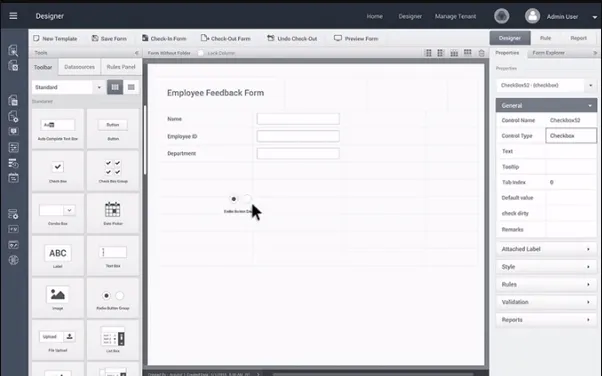
Task: Switch to the Rules Panel tab
Action: (x=121, y=67)
